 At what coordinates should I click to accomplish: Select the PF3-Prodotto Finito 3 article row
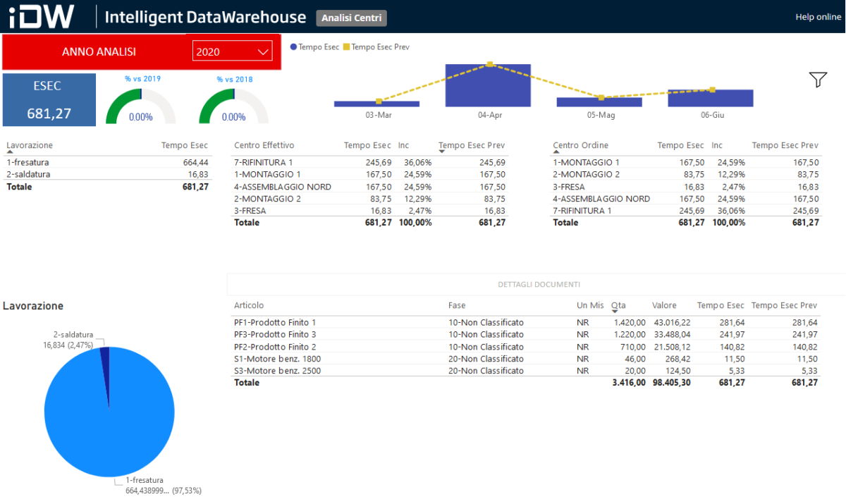click(527, 334)
